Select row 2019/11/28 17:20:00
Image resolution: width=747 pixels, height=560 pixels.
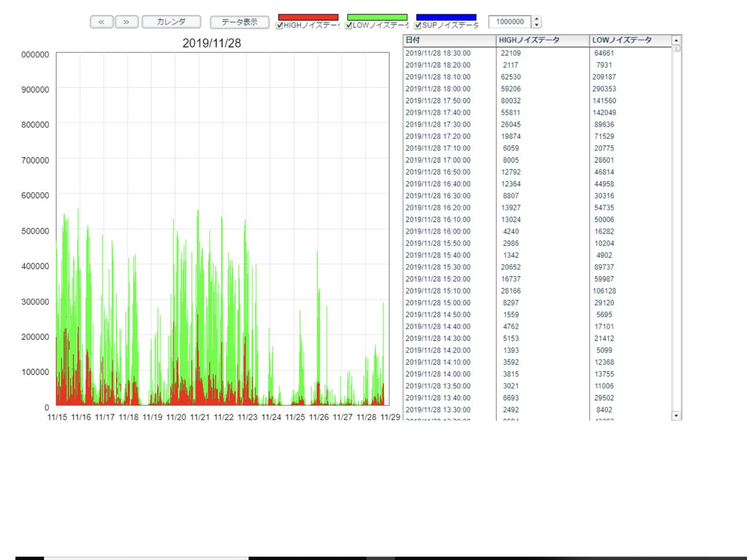pyautogui.click(x=537, y=136)
